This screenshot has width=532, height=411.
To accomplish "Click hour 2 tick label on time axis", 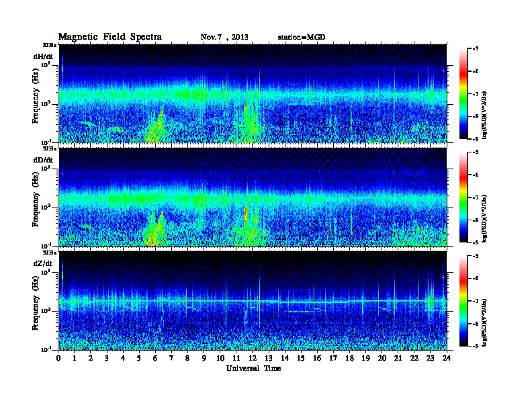I will pyautogui.click(x=91, y=359).
